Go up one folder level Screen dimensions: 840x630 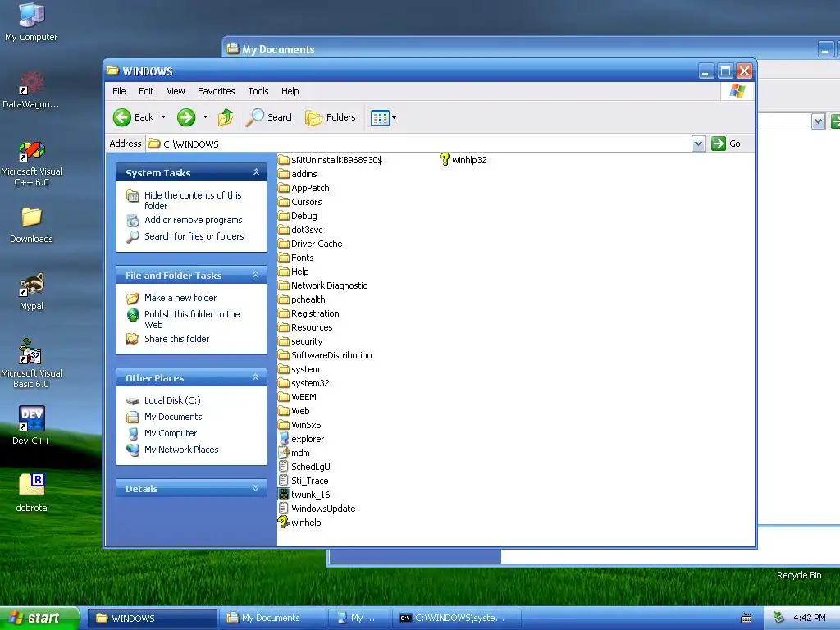click(226, 117)
